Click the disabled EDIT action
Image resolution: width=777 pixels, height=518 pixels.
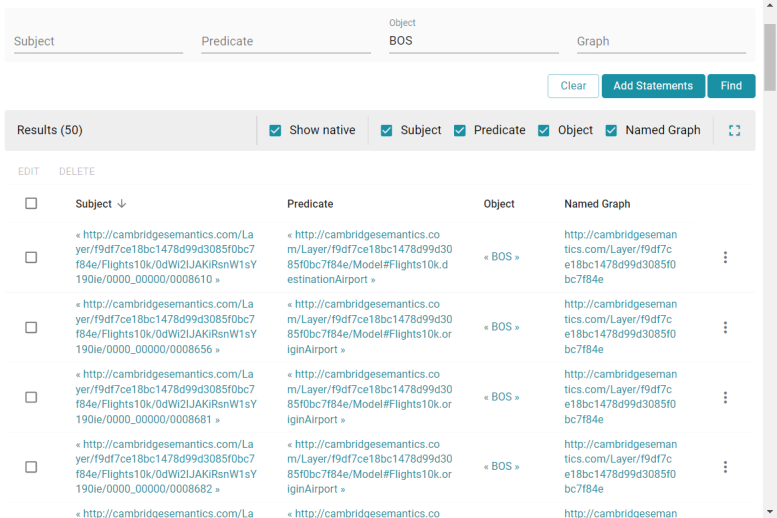point(29,172)
